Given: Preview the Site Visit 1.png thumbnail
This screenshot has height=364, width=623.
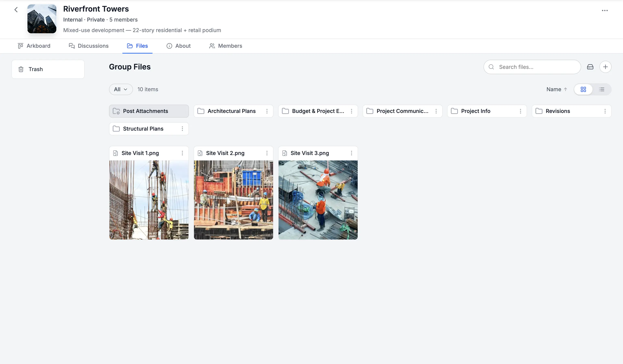Looking at the screenshot, I should coord(149,200).
